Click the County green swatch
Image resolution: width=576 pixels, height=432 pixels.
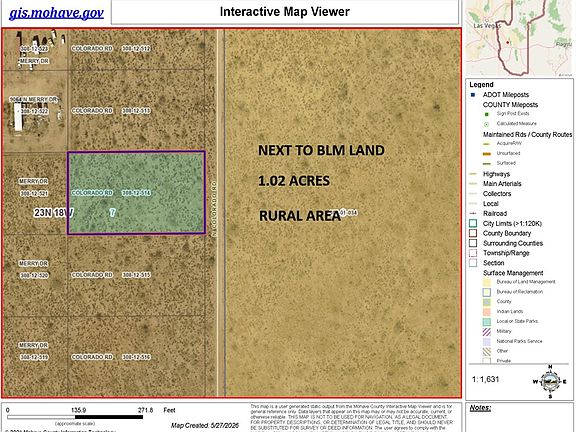click(487, 302)
